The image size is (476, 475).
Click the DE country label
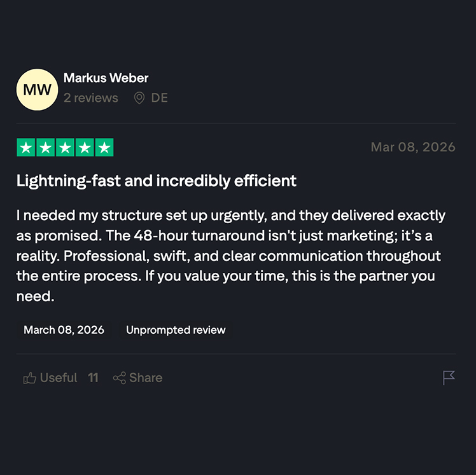click(x=159, y=98)
